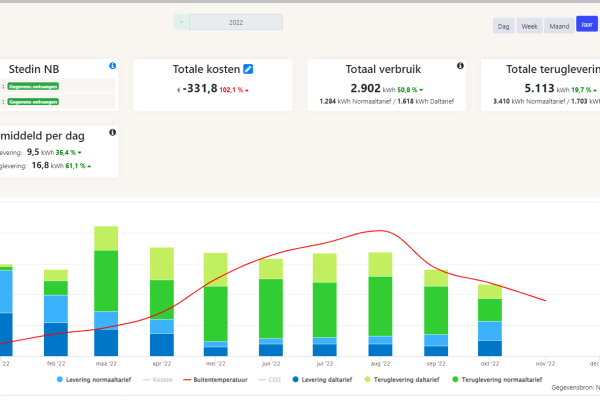Open the info icon on Totaal verbruik card
600x400 pixels.
coord(459,66)
